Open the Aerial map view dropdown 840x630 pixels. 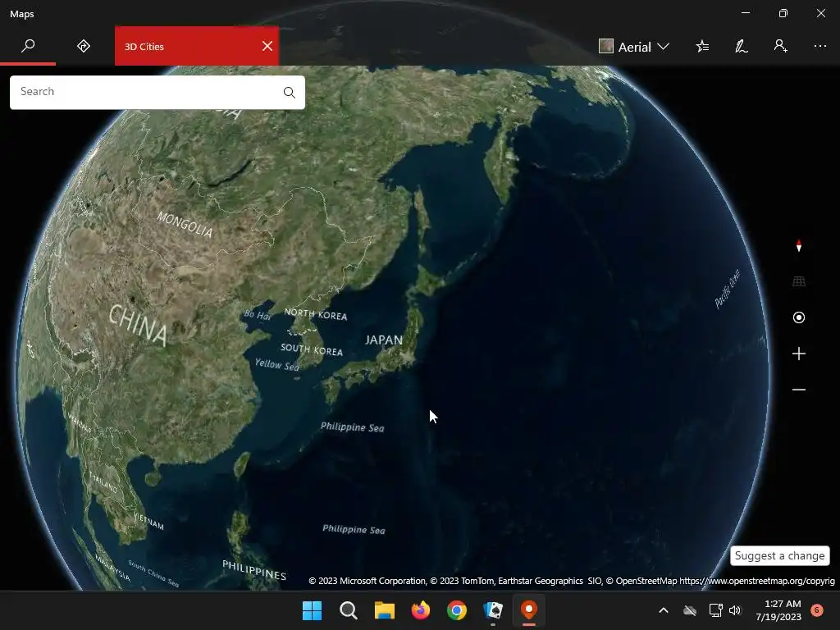634,47
